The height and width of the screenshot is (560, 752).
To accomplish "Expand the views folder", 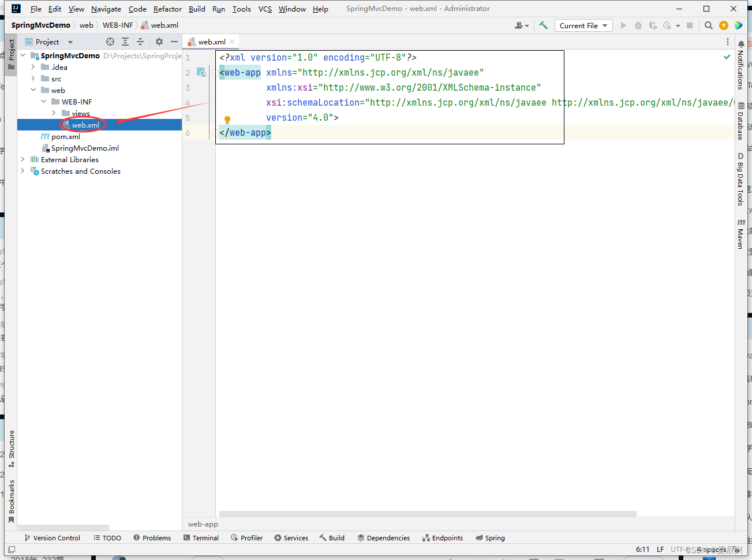I will 54,113.
